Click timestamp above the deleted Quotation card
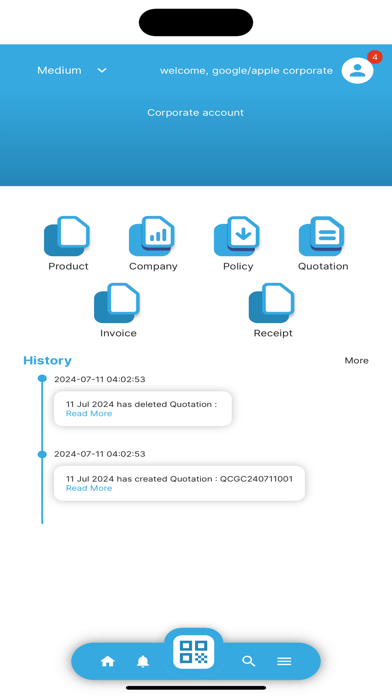The height and width of the screenshot is (696, 392). (x=99, y=380)
